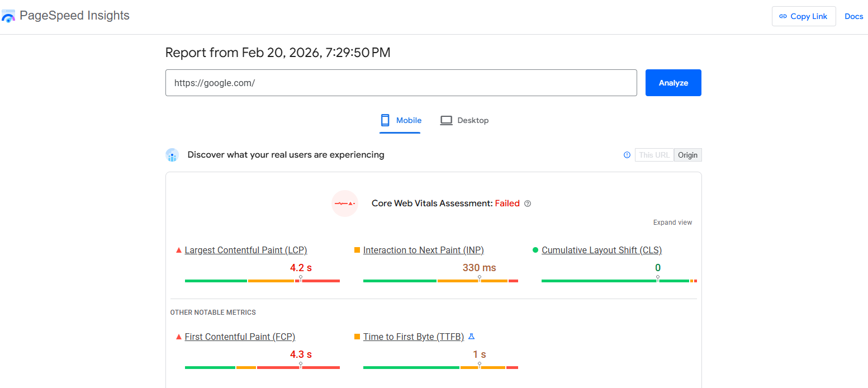The width and height of the screenshot is (868, 388).
Task: Click the info icon beside This URL
Action: click(627, 155)
